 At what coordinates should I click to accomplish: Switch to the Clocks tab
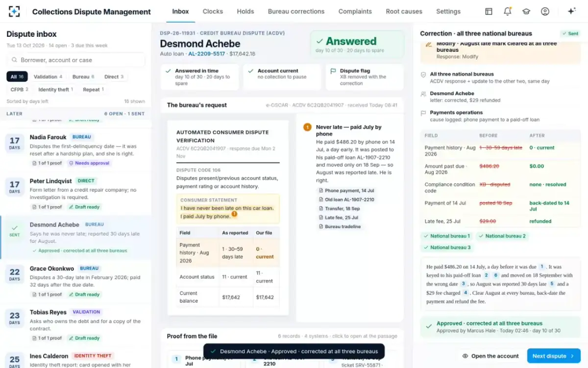point(213,11)
